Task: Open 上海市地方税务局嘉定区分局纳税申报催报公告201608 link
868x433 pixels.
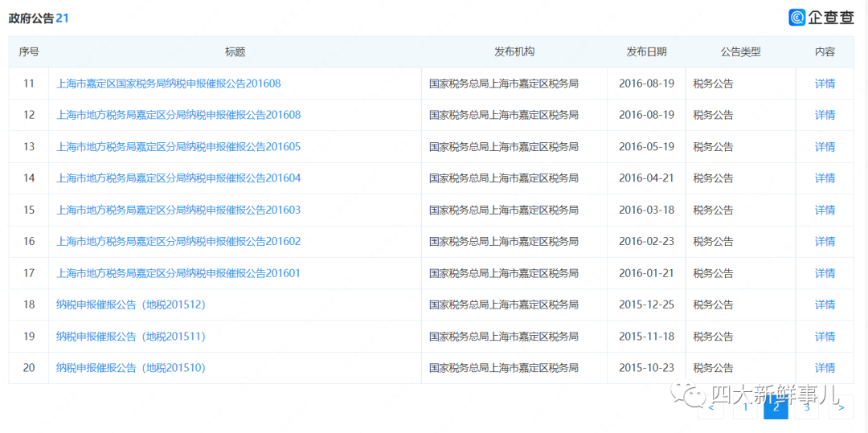Action: coord(178,115)
